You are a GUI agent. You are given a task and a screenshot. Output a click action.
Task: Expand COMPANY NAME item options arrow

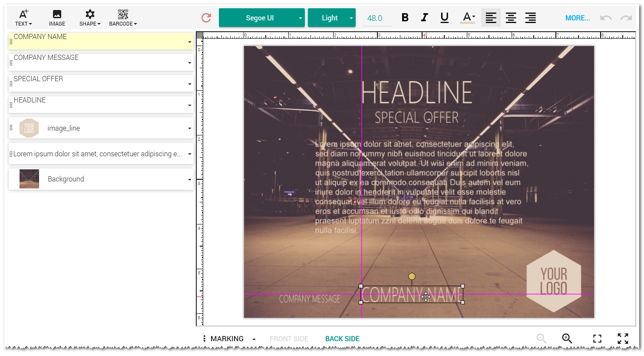click(x=190, y=42)
